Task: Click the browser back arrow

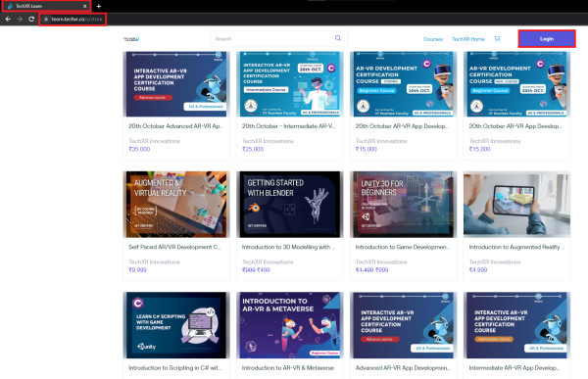Action: coord(8,20)
